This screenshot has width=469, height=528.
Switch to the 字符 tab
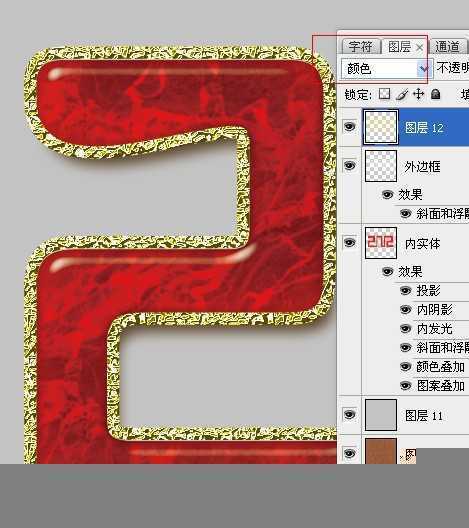[x=361, y=46]
